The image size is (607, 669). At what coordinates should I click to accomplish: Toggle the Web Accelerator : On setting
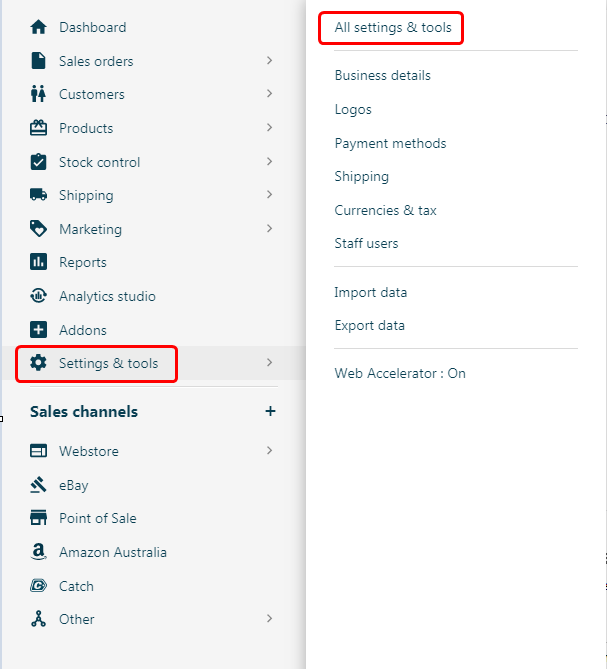(400, 373)
